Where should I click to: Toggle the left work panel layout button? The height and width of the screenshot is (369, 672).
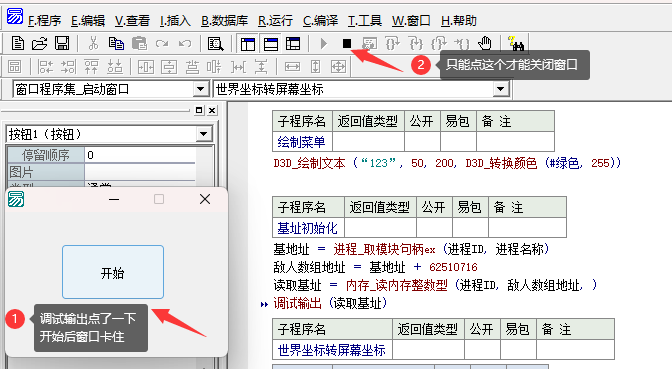point(248,44)
